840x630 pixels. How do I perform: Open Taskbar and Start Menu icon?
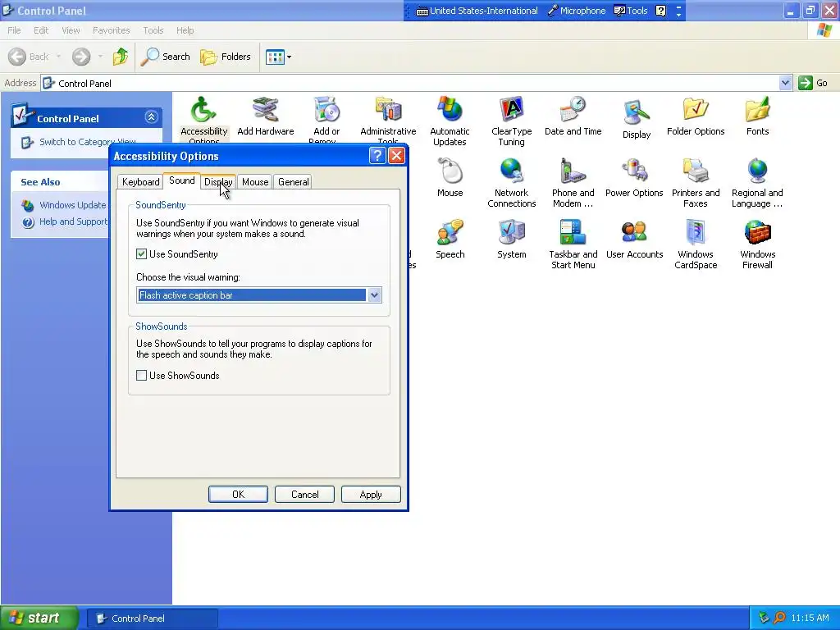[x=573, y=244]
